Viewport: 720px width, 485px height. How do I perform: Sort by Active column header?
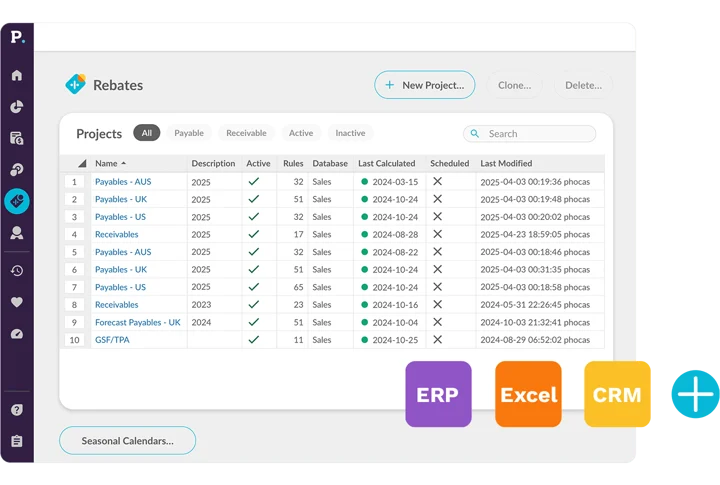[x=258, y=164]
